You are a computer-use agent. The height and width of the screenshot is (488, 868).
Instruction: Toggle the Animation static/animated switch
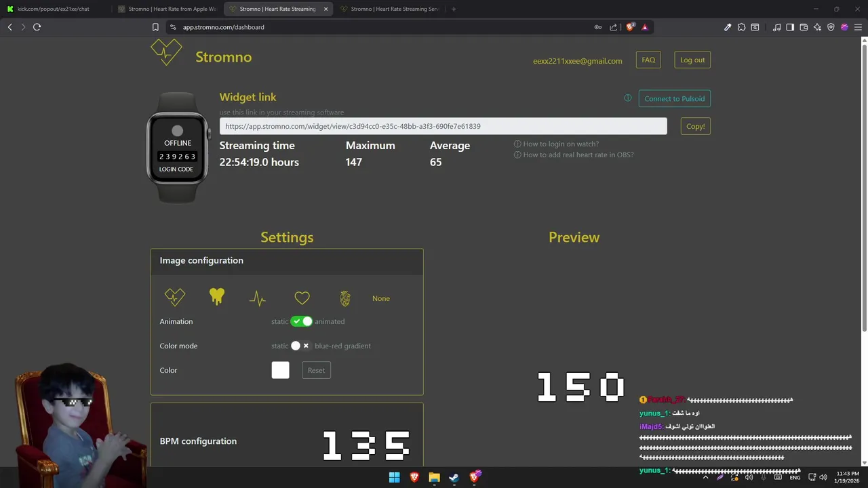click(x=301, y=321)
